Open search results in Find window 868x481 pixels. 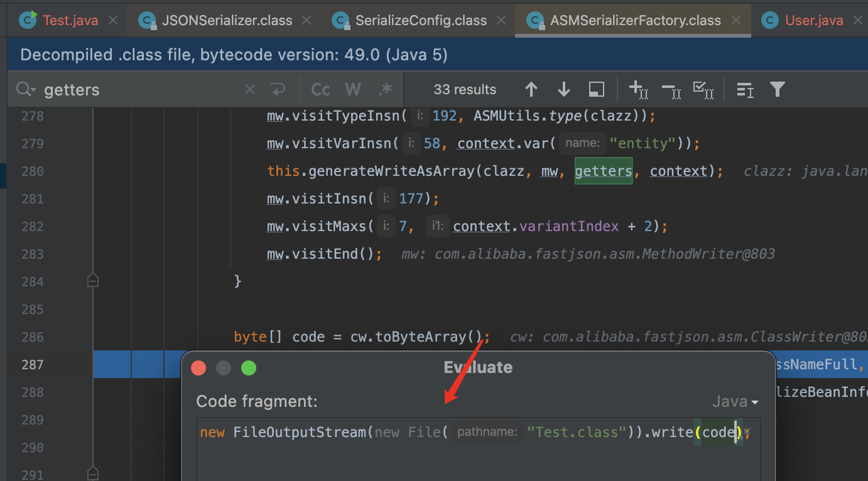click(596, 90)
